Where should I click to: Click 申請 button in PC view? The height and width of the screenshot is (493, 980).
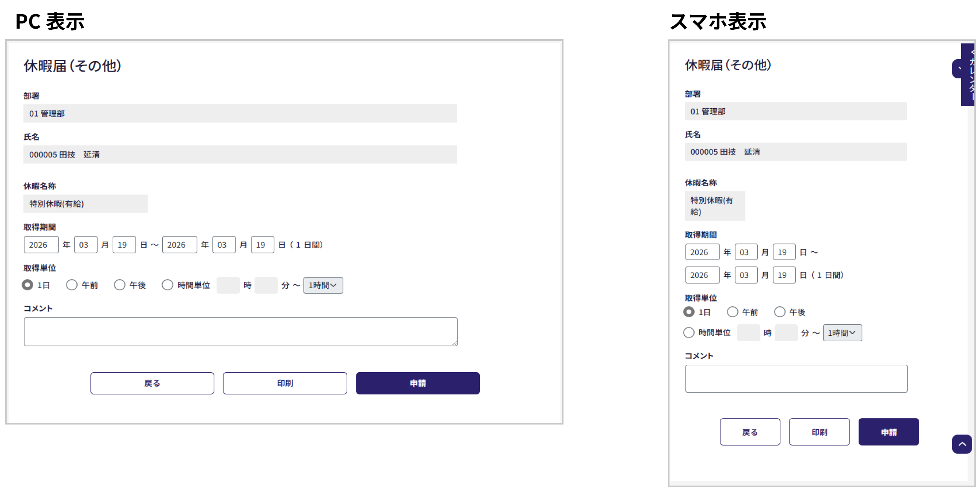pyautogui.click(x=417, y=383)
